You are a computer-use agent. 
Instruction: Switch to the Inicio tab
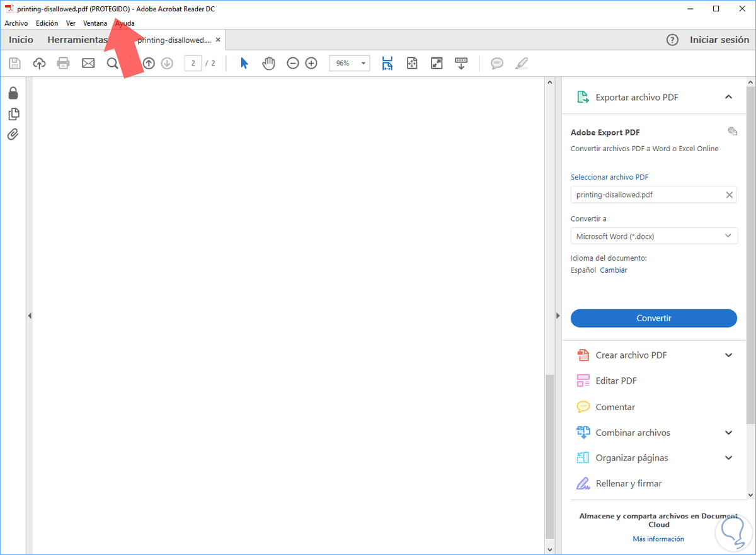[x=21, y=40]
